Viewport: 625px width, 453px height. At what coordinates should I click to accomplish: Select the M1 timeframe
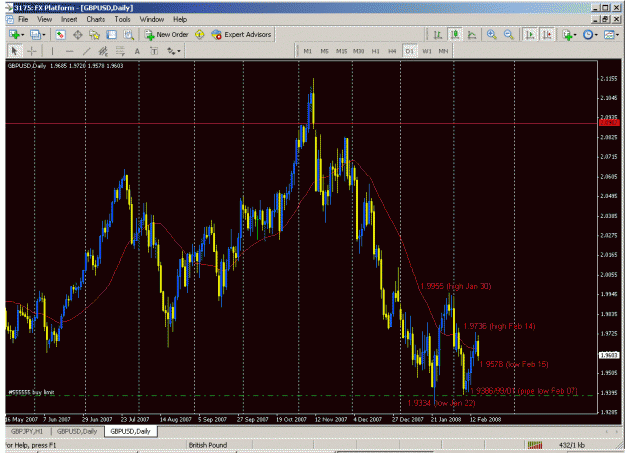[307, 51]
